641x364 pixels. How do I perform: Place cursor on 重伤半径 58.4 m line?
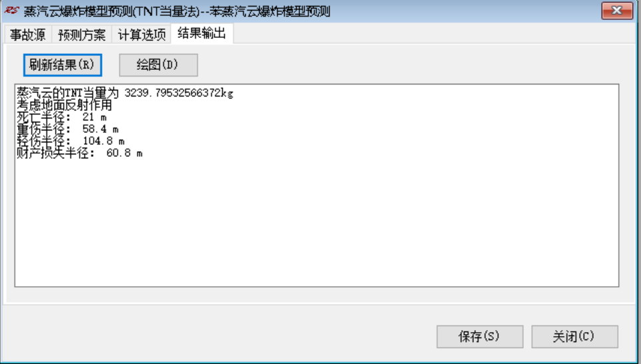pos(68,129)
